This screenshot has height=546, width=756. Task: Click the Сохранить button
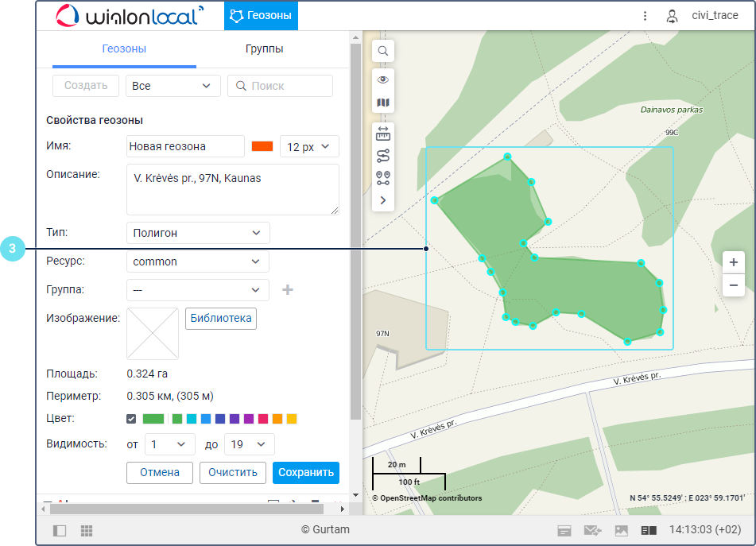[305, 472]
